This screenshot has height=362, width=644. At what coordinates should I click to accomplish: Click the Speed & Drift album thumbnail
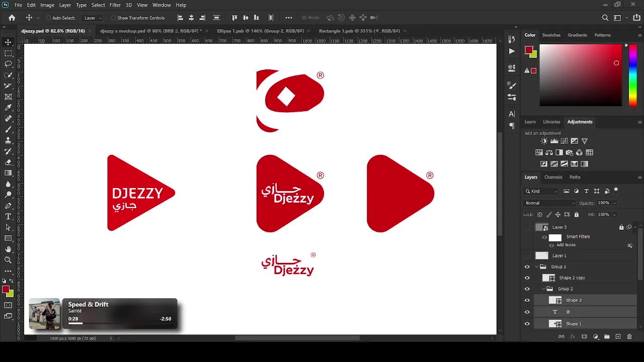(x=45, y=314)
